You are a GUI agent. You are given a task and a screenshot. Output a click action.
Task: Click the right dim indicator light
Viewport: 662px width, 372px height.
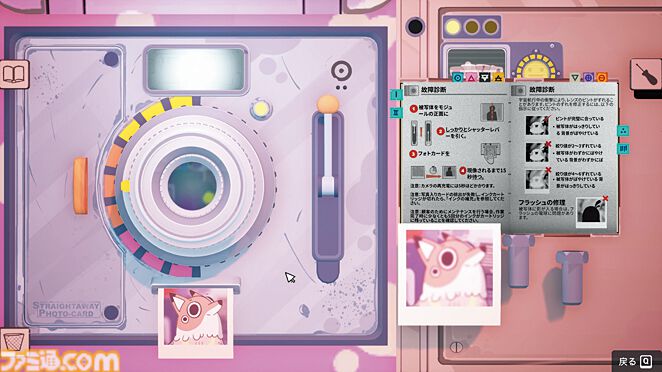click(x=490, y=27)
